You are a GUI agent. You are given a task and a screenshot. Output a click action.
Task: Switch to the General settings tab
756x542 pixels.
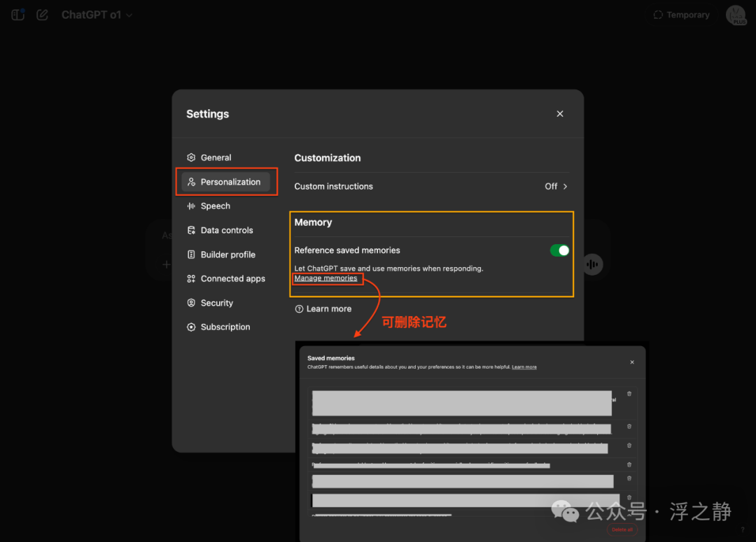coord(216,158)
